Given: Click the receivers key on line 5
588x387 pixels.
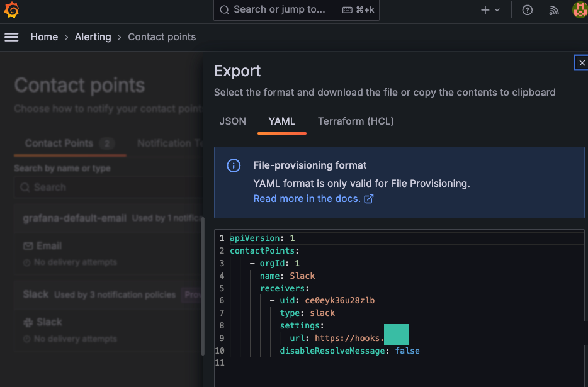Looking at the screenshot, I should pyautogui.click(x=283, y=288).
